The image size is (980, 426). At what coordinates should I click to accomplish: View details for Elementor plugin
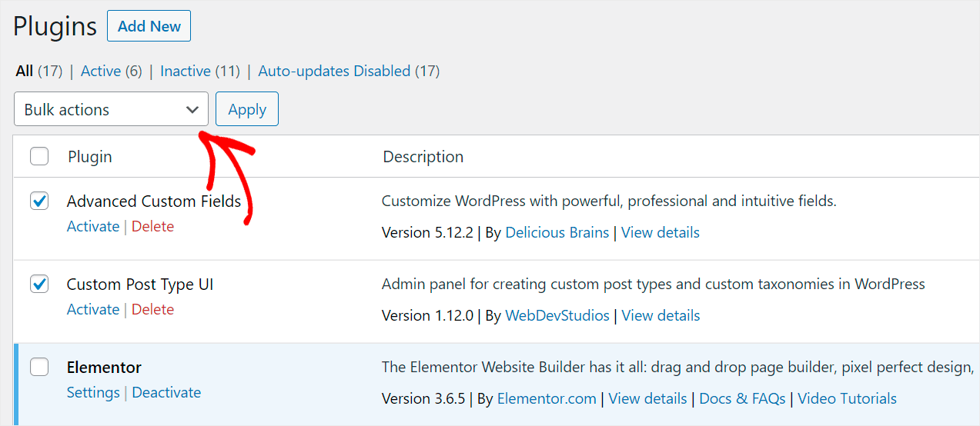click(647, 398)
